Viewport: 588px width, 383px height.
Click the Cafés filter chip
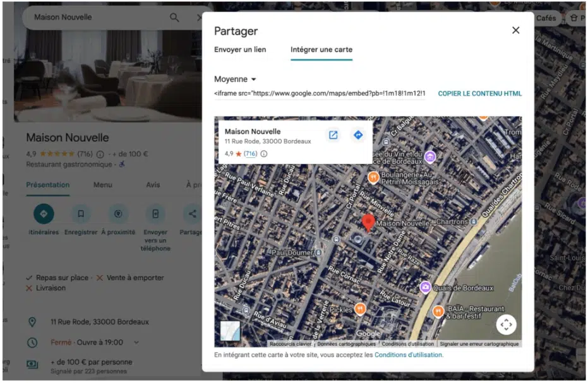click(545, 18)
